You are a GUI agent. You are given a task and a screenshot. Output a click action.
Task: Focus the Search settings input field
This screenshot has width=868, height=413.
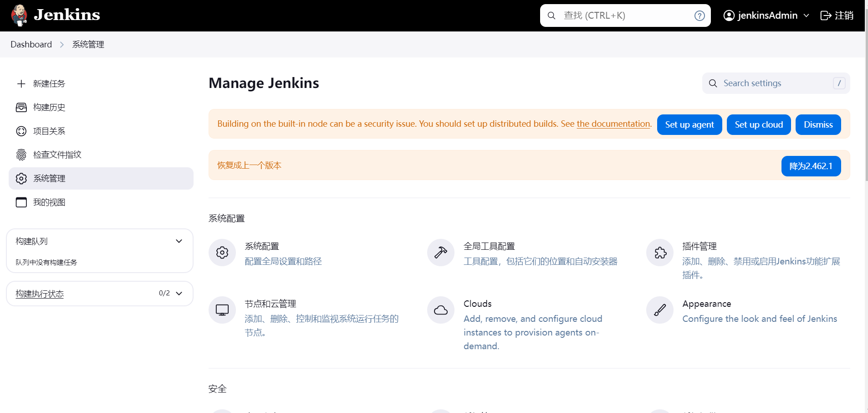point(776,83)
